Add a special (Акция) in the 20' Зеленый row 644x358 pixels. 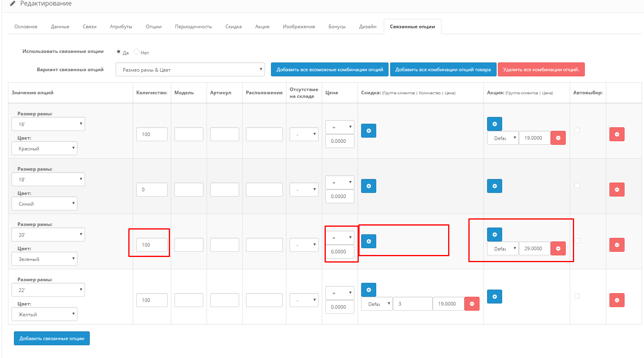click(x=494, y=234)
